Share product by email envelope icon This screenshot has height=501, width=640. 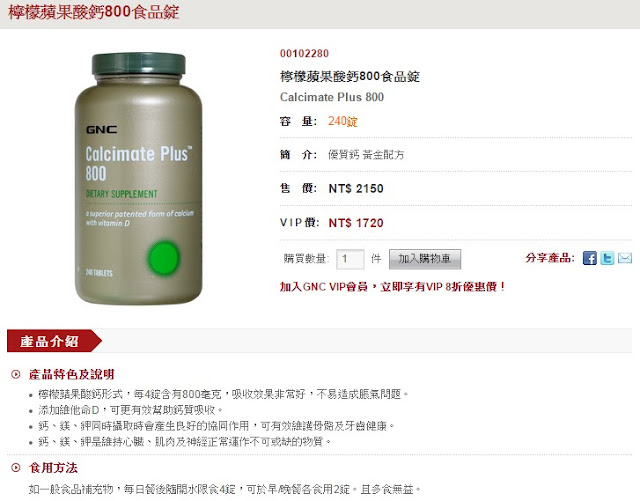(625, 258)
